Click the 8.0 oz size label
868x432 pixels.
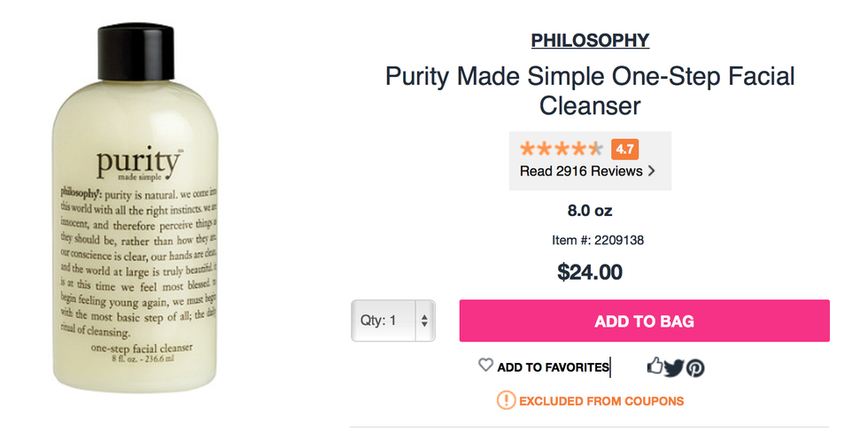point(590,211)
